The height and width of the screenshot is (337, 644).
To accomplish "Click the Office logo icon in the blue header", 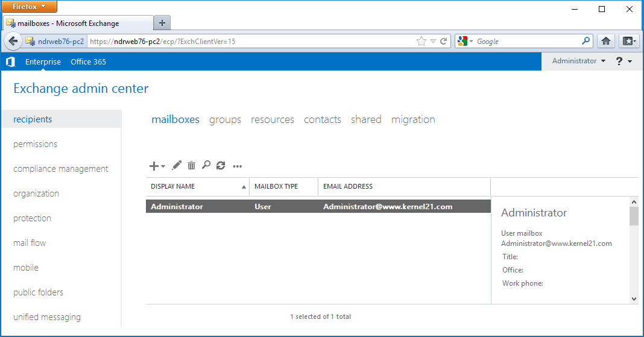I will (11, 61).
